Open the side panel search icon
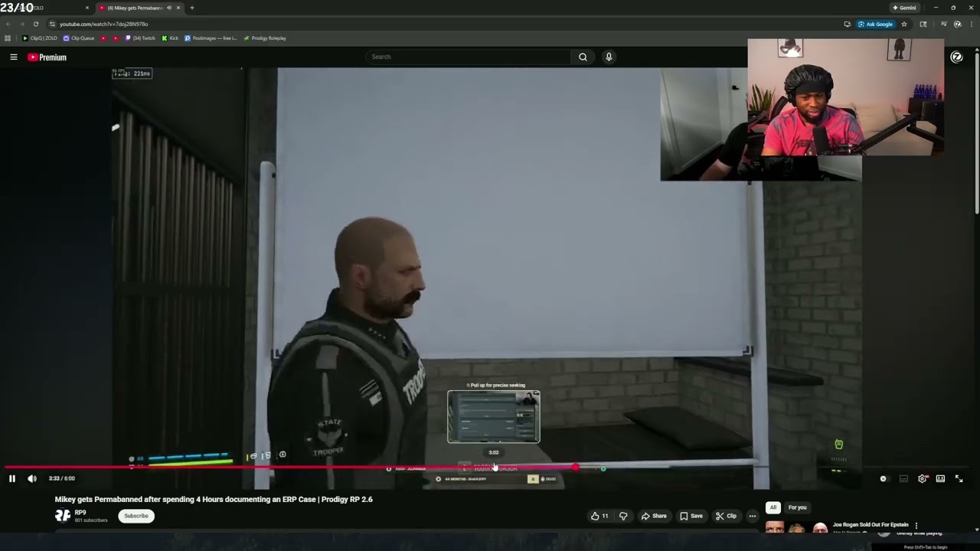980x551 pixels. (x=923, y=24)
